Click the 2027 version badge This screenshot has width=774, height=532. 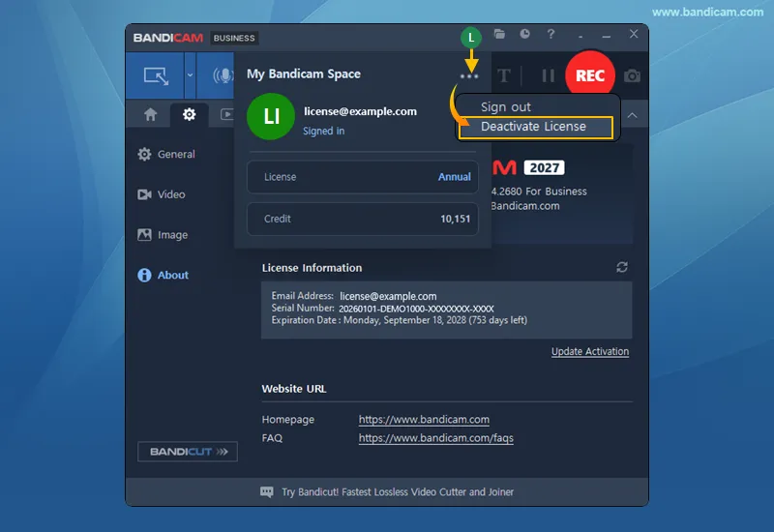point(544,167)
